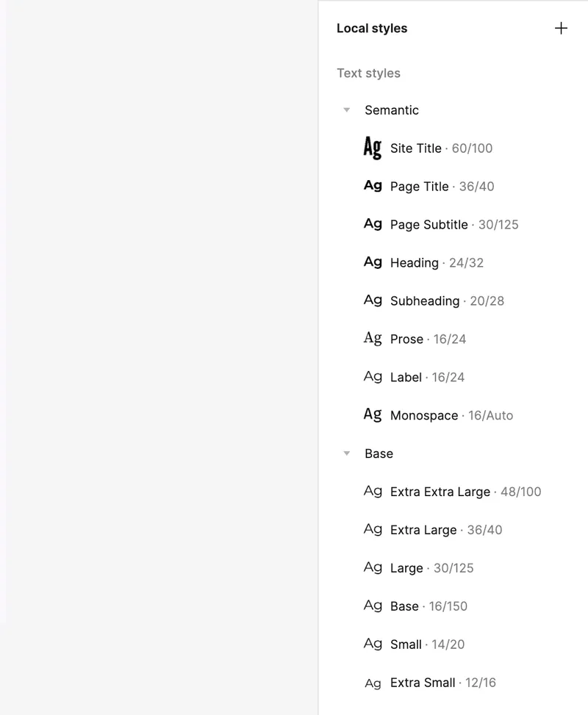
Task: Select the Extra Large 36/40 style
Action: 424,531
